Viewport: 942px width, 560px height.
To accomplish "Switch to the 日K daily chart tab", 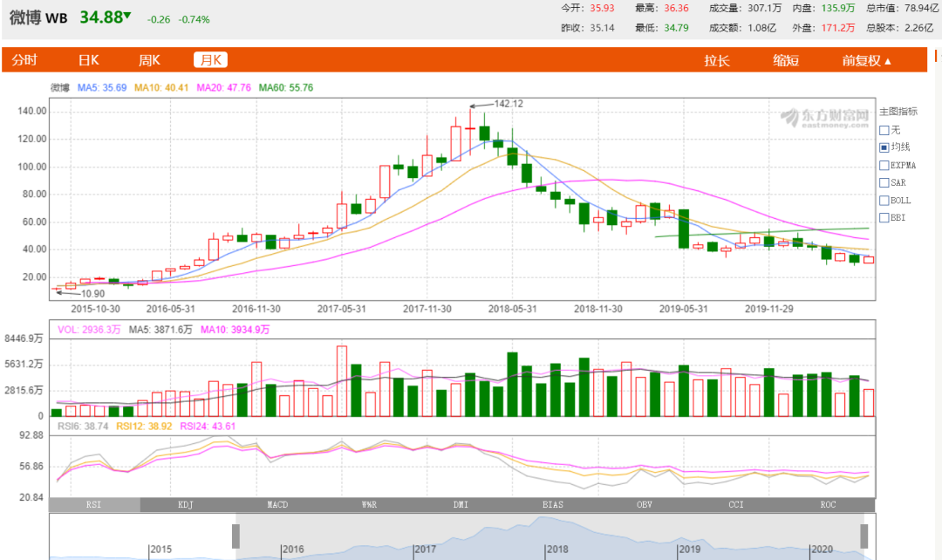I will 88,60.
